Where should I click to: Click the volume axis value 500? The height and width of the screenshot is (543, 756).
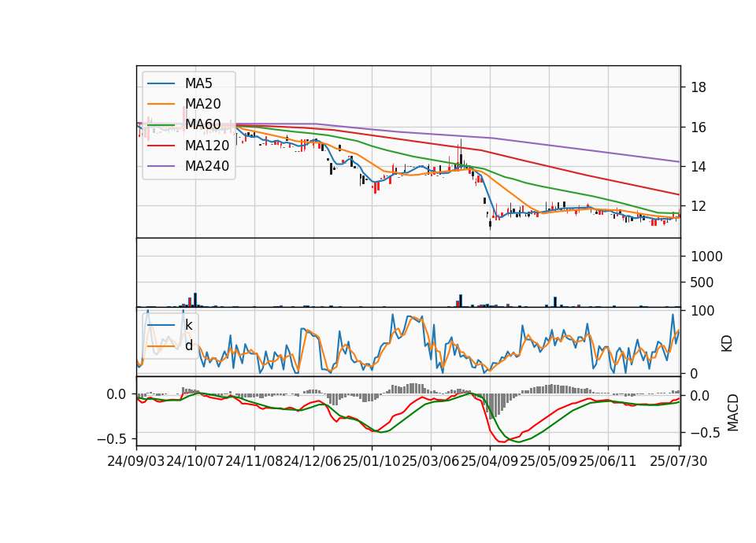coord(702,283)
